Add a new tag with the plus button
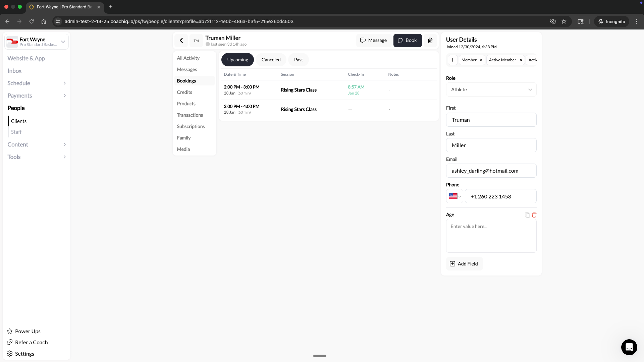 point(452,60)
